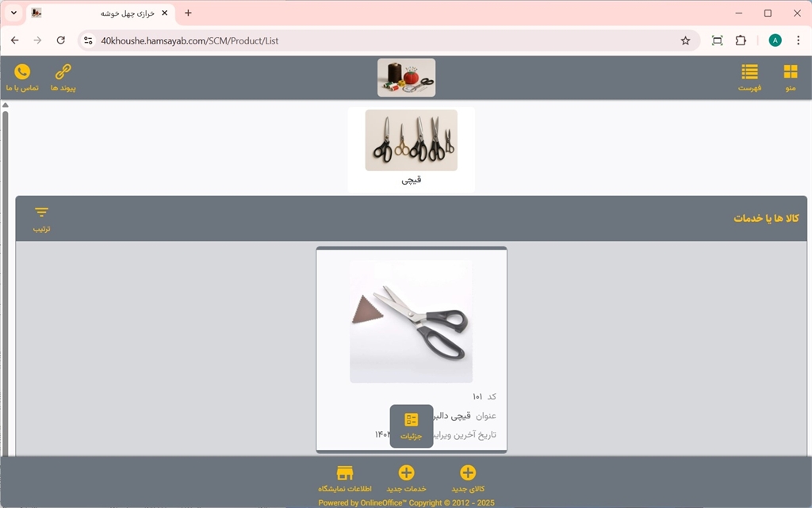
Task: Reload the current browser page
Action: (x=61, y=40)
